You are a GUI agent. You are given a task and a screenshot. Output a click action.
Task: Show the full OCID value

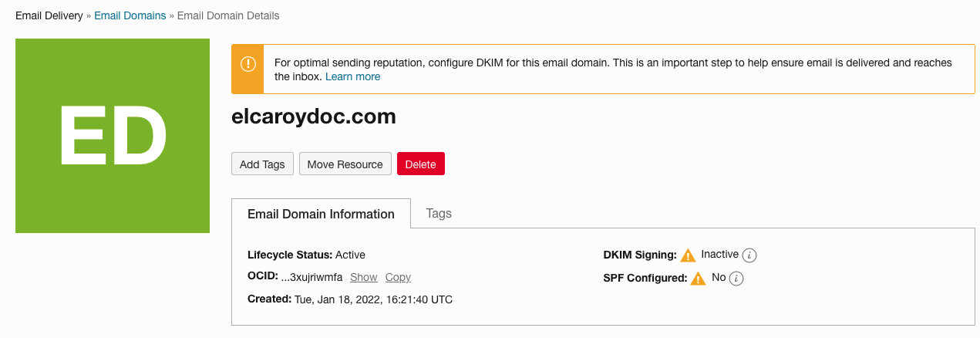363,277
